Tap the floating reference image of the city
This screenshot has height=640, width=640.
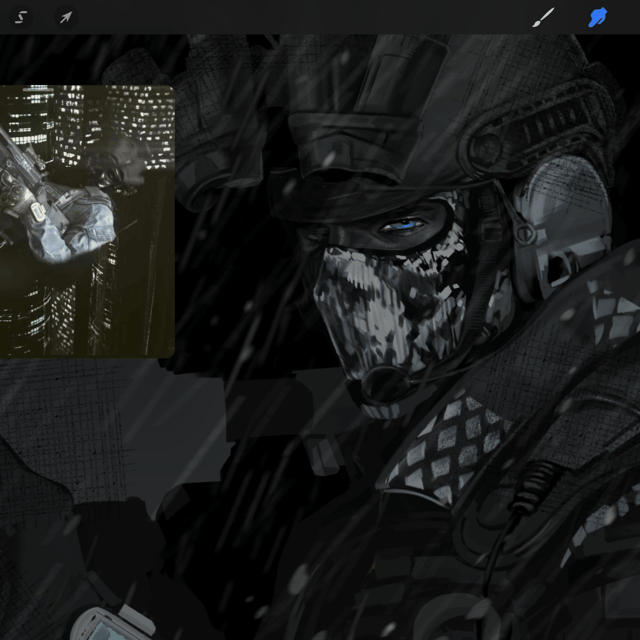tap(87, 221)
